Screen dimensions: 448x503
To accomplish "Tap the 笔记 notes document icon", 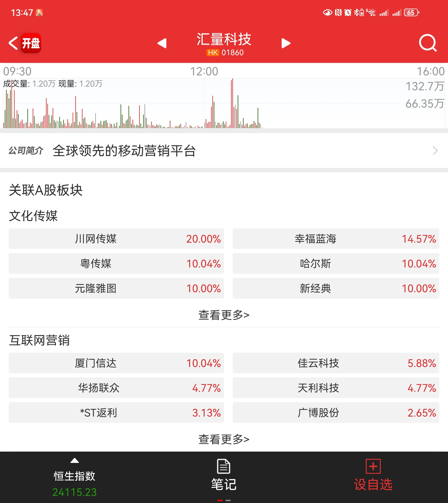I will (224, 466).
